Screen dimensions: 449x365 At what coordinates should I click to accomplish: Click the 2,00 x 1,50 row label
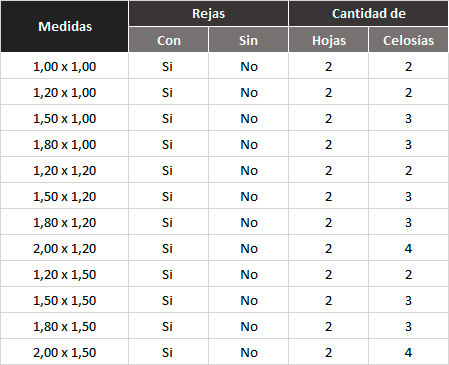click(x=65, y=352)
